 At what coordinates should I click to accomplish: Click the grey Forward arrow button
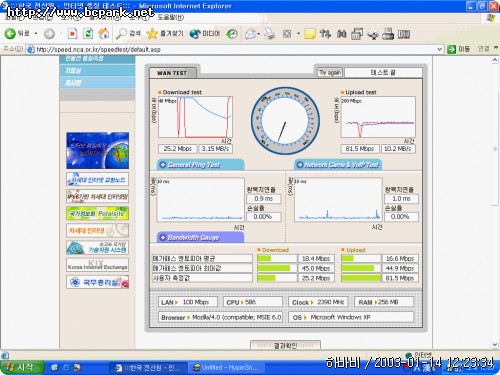49,34
